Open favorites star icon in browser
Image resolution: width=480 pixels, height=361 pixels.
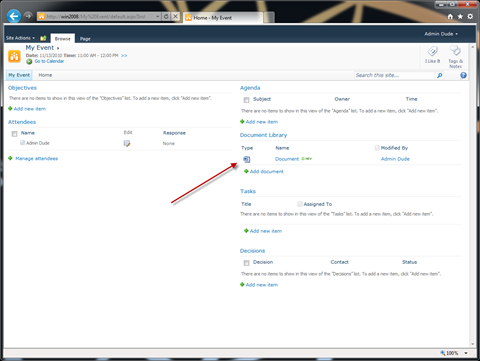click(x=460, y=16)
